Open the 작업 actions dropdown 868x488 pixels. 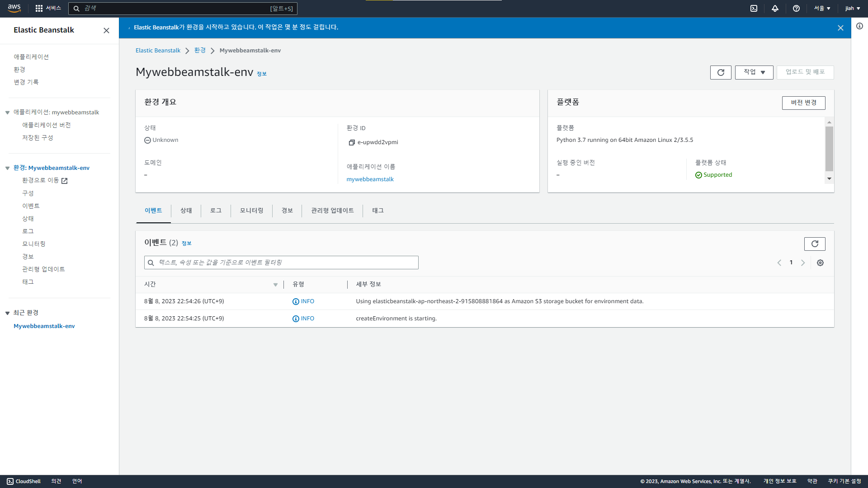754,72
